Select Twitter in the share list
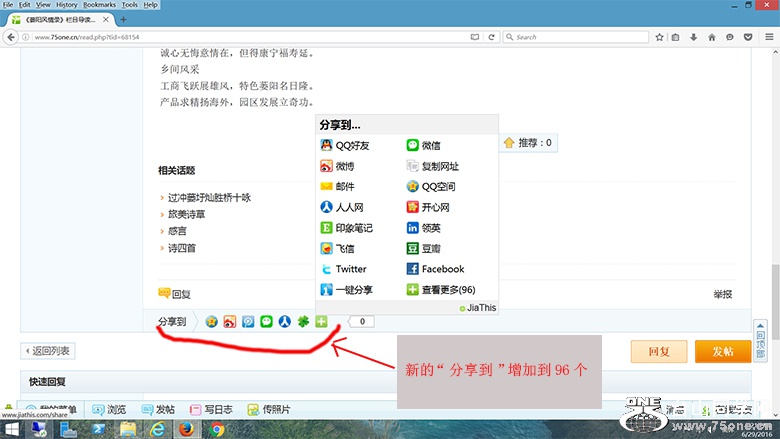 coord(343,269)
